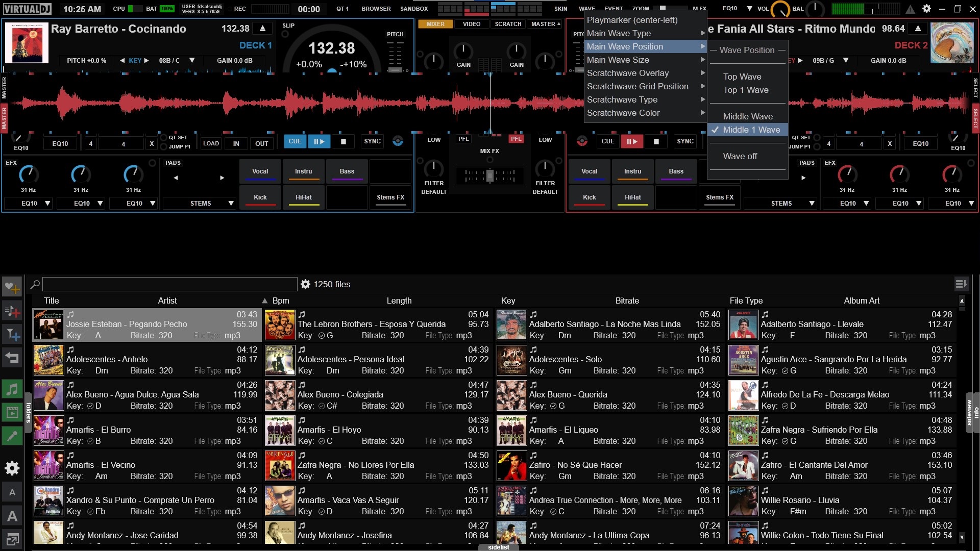Click the search magnifier icon
The image size is (980, 551).
(35, 284)
